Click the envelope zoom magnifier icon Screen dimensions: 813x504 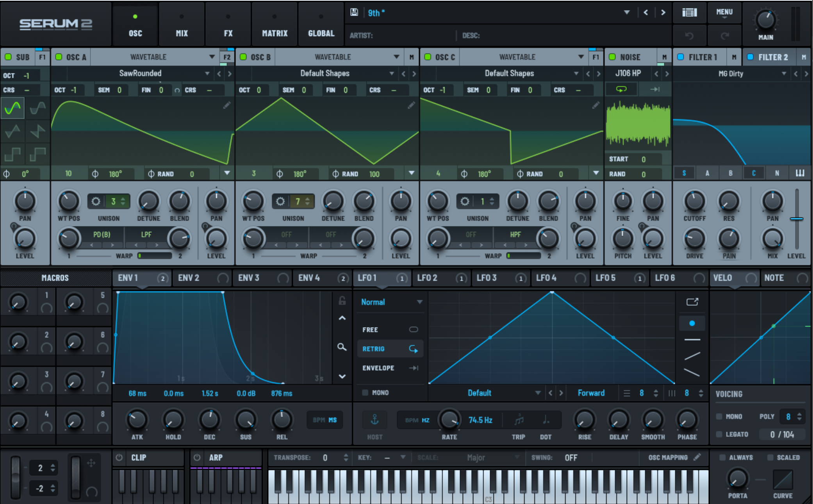[342, 347]
